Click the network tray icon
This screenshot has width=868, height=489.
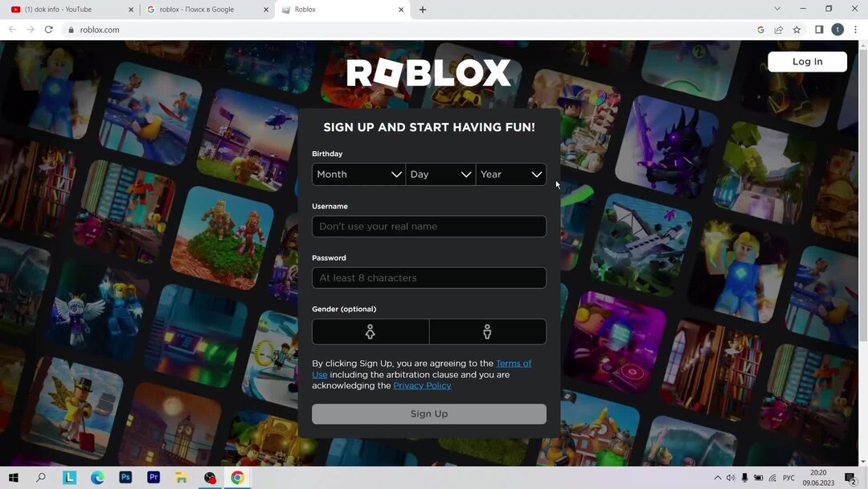(x=773, y=478)
